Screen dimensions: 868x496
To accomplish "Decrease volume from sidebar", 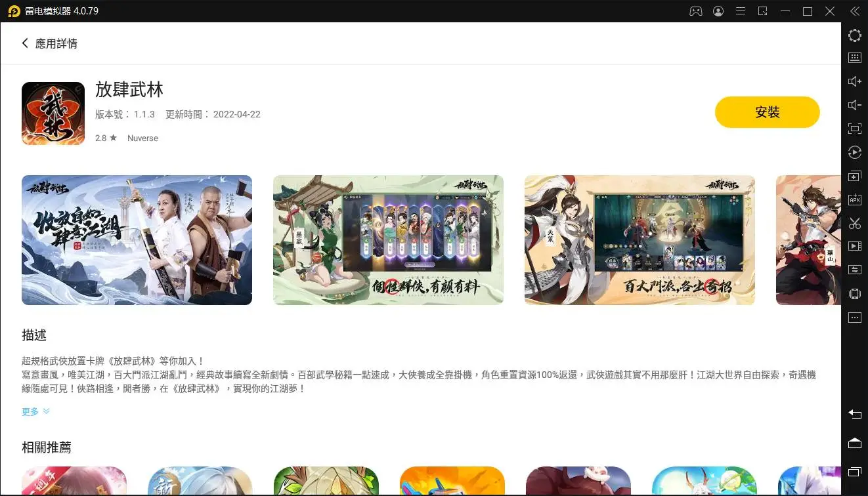I will click(x=854, y=105).
